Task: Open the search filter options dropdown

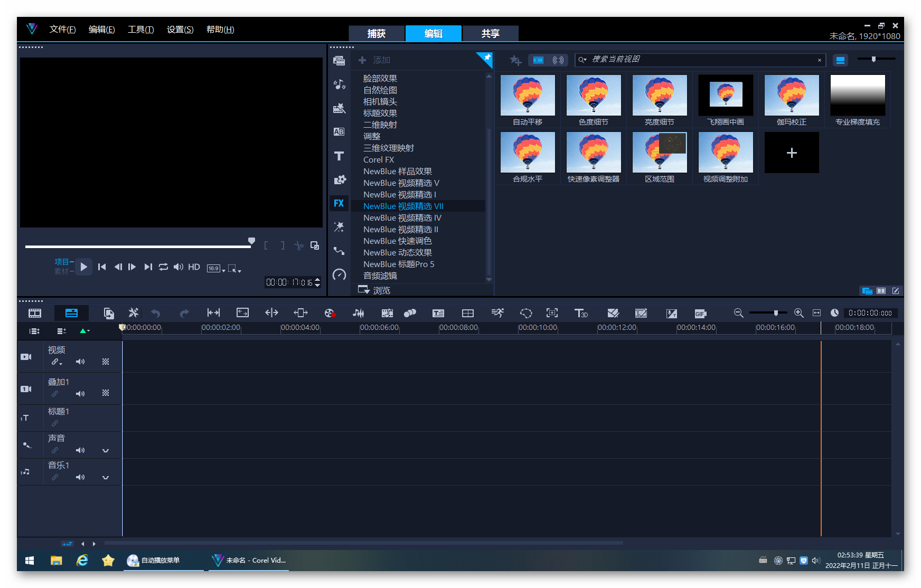Action: [582, 60]
